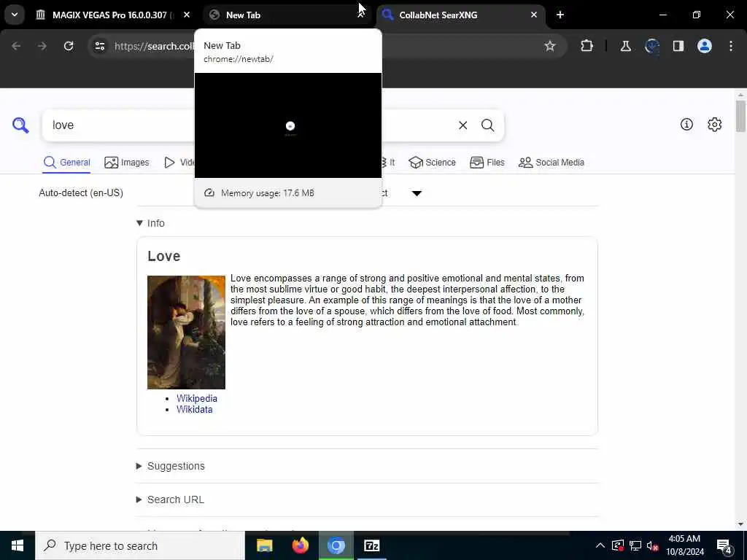Open Chrome Labs flask icon
Viewport: 747px width, 560px height.
pos(625,46)
